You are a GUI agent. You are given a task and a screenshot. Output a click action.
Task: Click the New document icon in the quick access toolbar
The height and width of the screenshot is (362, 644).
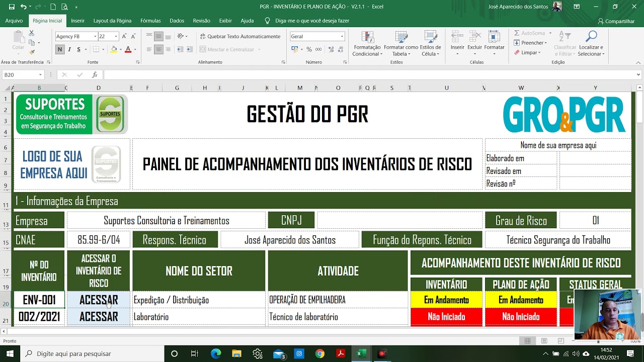click(x=53, y=7)
